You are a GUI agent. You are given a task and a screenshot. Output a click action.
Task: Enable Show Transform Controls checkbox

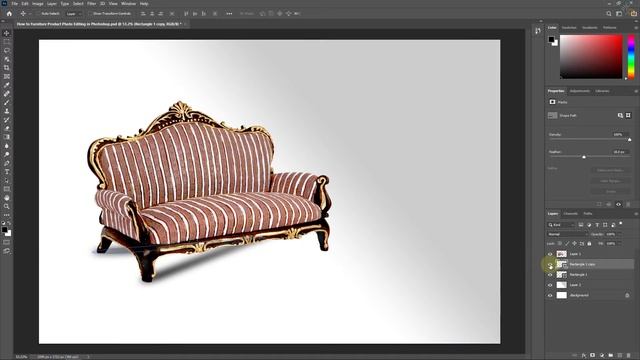pyautogui.click(x=90, y=13)
